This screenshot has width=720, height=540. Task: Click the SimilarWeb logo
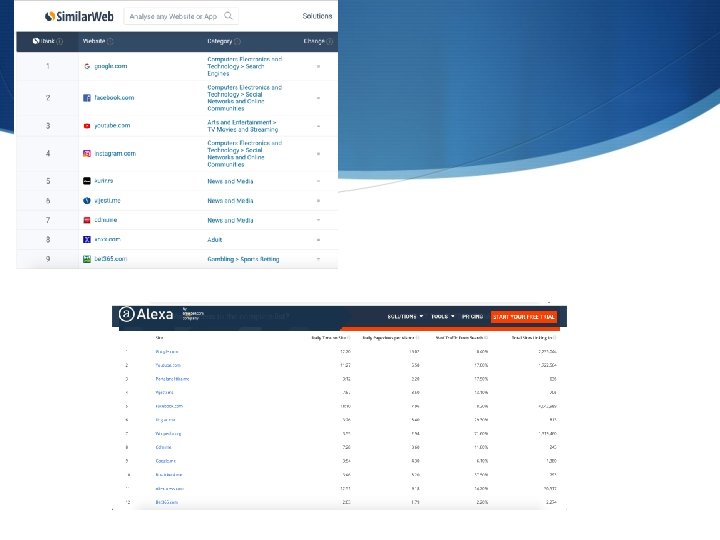[x=79, y=17]
